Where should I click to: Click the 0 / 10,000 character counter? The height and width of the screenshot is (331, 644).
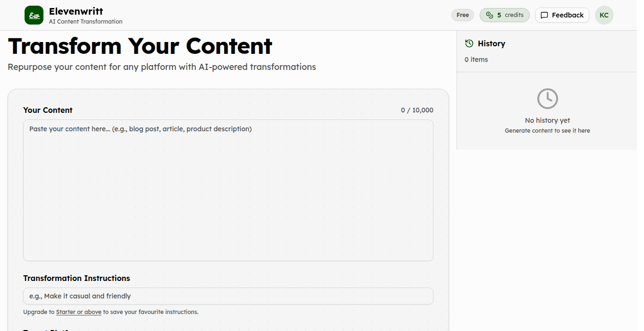(417, 110)
